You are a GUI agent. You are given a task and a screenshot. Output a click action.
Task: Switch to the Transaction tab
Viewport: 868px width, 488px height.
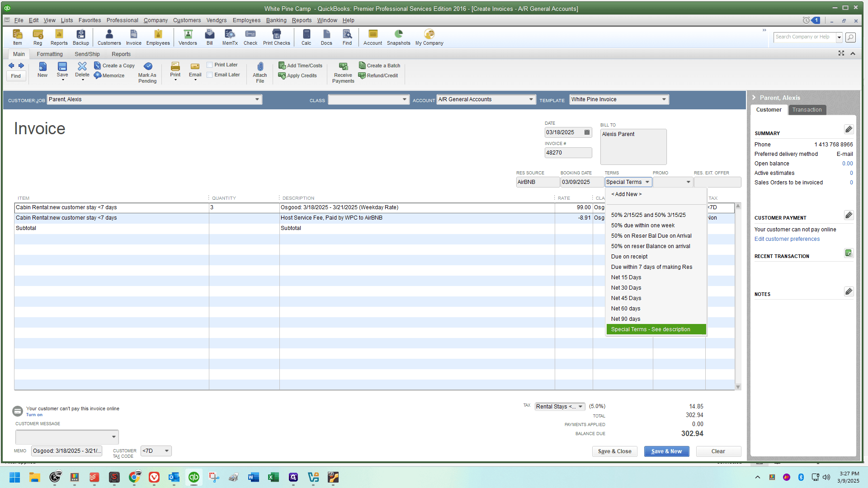coord(807,110)
